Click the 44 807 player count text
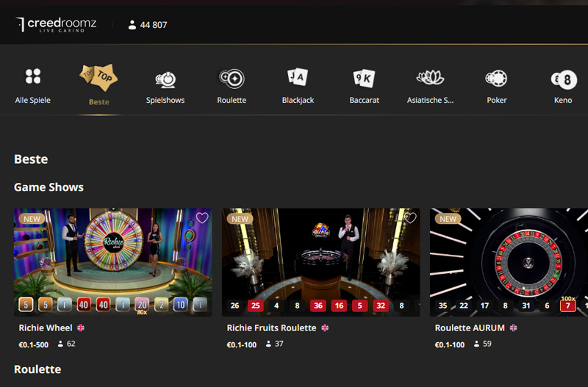The image size is (588, 387). [154, 25]
